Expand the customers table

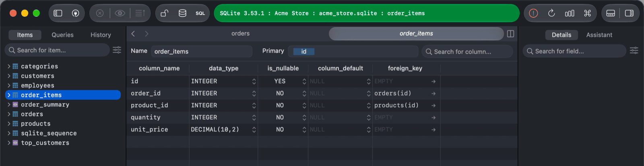coord(9,76)
